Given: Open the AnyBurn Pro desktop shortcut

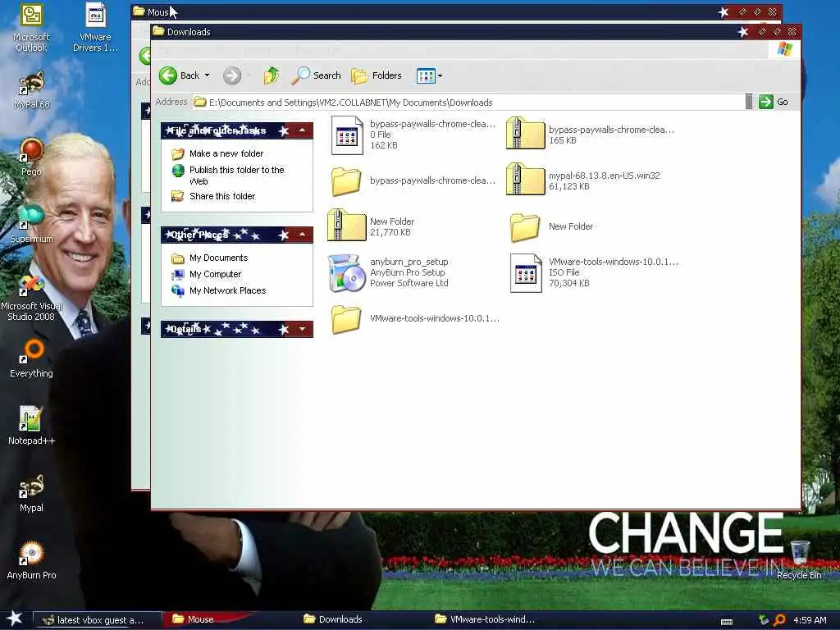Looking at the screenshot, I should (32, 560).
